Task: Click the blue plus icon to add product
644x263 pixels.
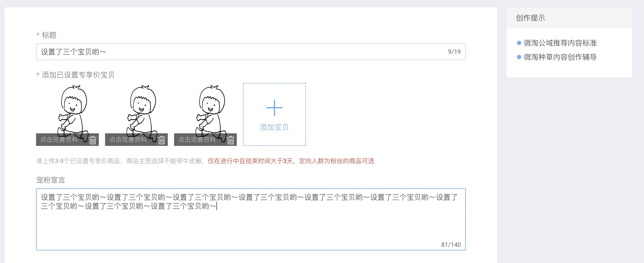Action: (274, 107)
